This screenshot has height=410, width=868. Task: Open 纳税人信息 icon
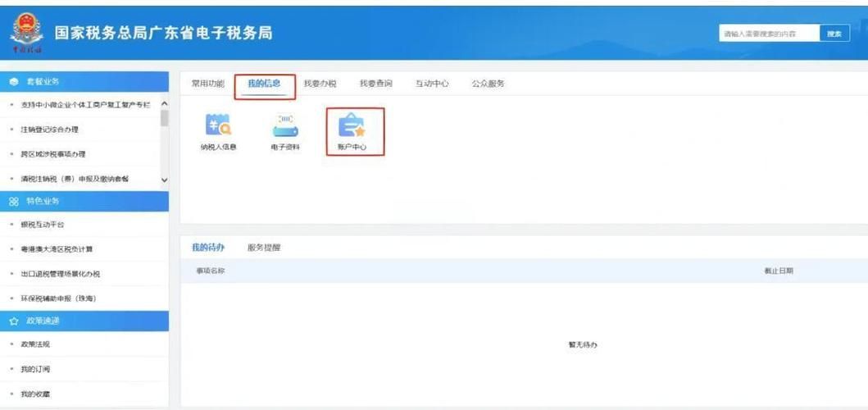(x=218, y=125)
